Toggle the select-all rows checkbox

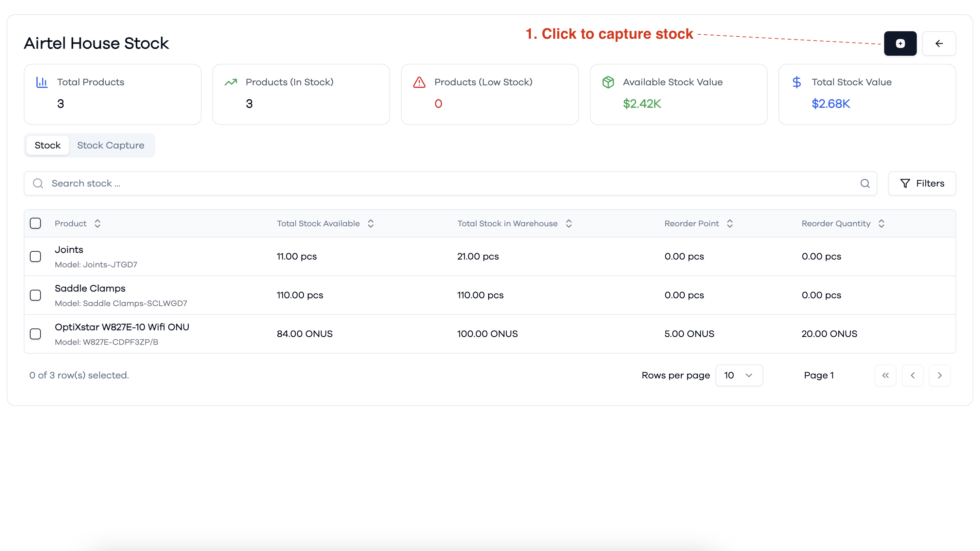35,223
